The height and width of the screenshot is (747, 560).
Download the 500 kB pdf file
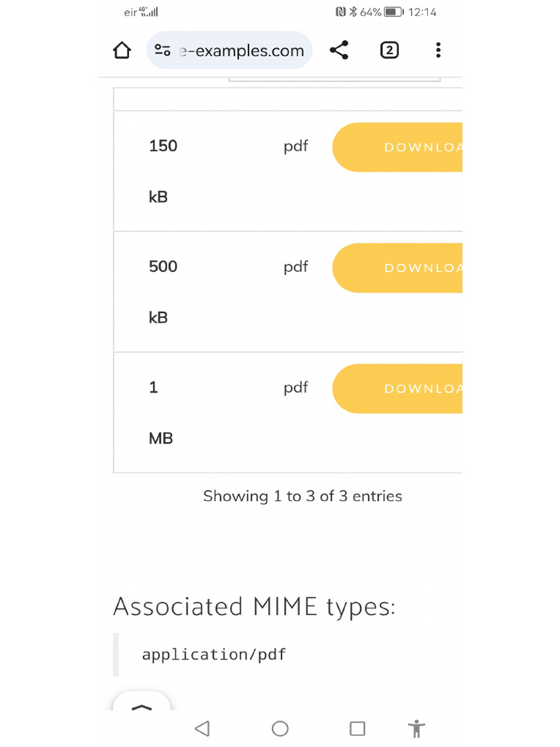pos(398,268)
